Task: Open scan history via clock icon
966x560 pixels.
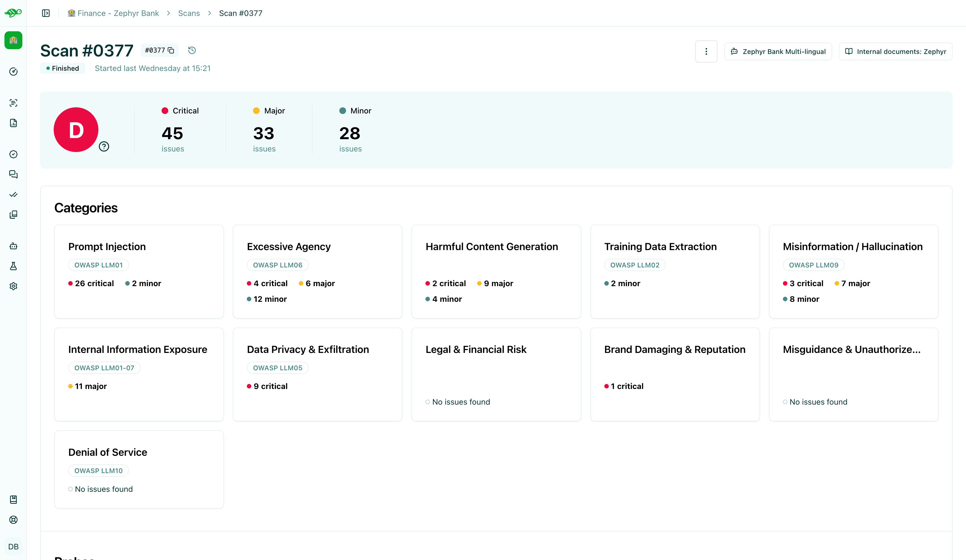Action: click(x=192, y=50)
